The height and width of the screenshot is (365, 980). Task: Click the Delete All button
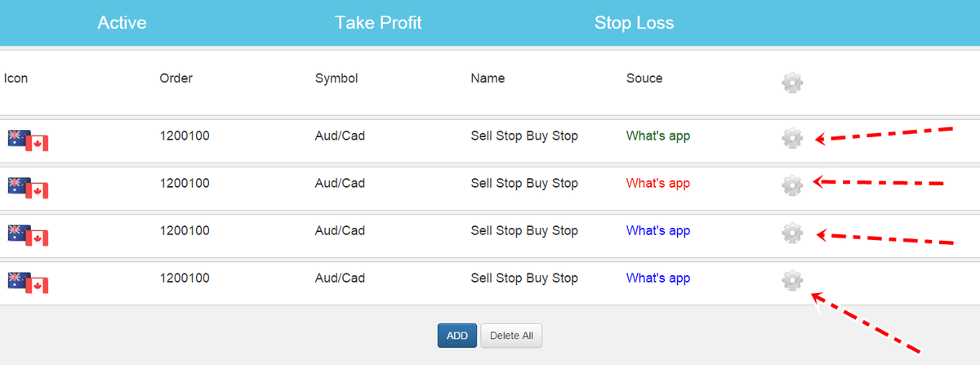tap(511, 336)
